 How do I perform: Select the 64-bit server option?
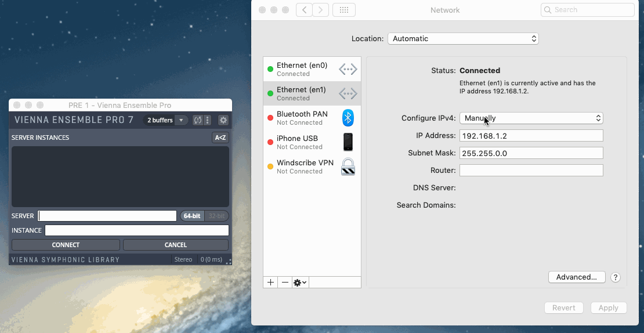[x=192, y=216]
